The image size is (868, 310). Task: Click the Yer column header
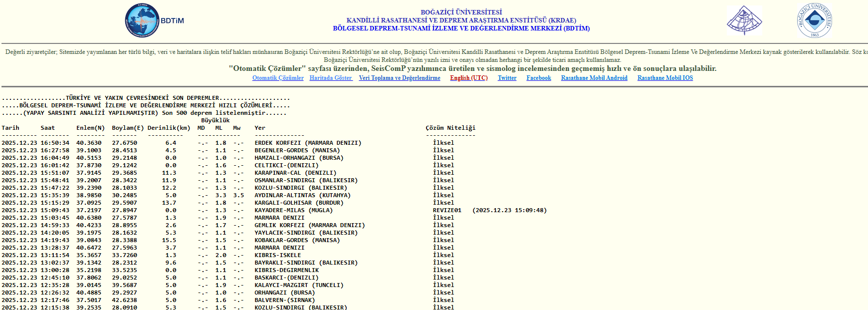point(260,128)
